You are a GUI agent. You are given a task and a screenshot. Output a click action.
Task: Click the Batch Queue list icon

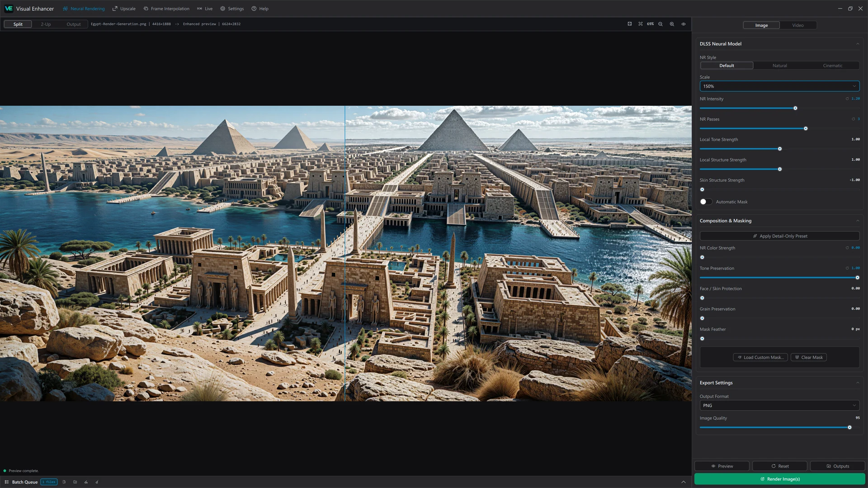coord(7,482)
